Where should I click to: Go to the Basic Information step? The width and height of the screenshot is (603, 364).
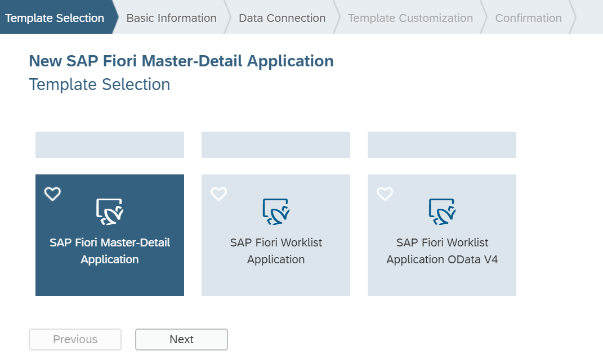[x=171, y=18]
